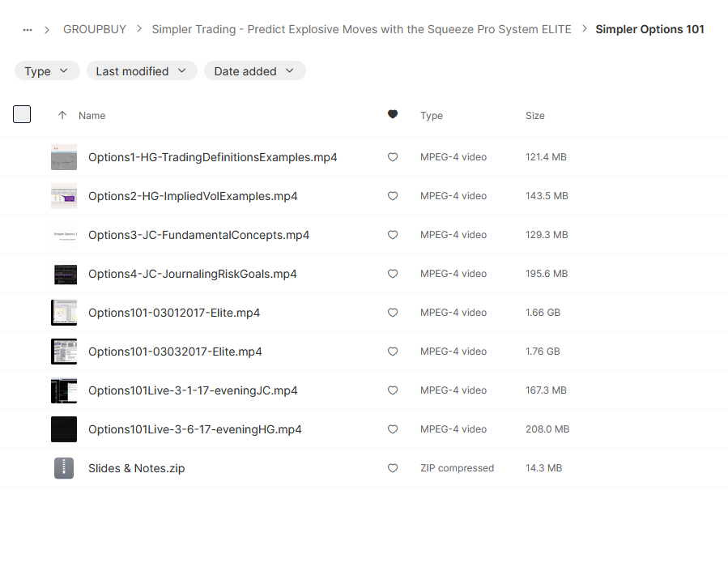Open the Simpler Trading Squeeze Pro breadcrumb
The image size is (728, 567).
coord(361,29)
